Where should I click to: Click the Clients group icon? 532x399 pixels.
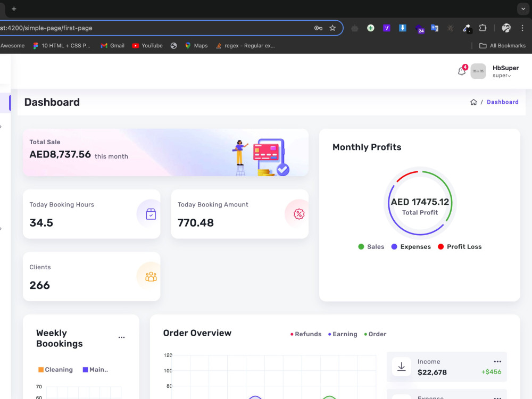(x=151, y=277)
